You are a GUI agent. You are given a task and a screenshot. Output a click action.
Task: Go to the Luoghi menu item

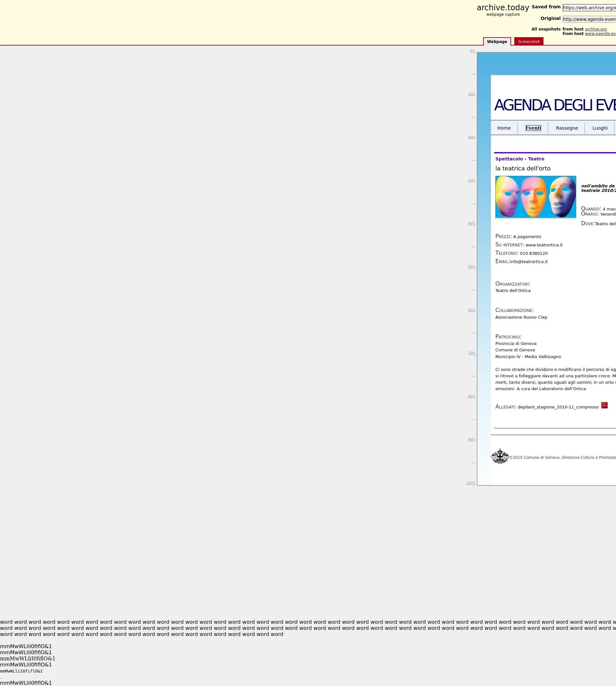(x=600, y=128)
